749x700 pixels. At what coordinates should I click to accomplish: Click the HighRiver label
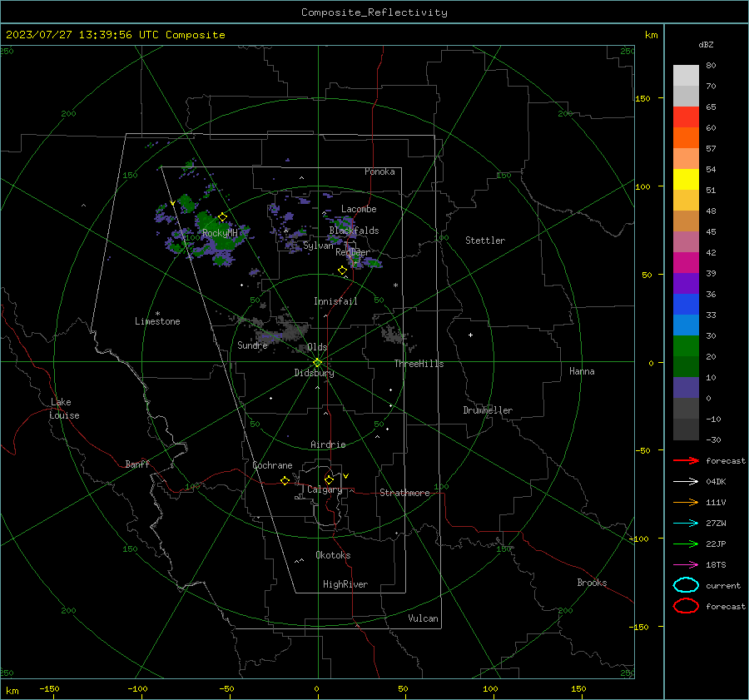click(345, 584)
